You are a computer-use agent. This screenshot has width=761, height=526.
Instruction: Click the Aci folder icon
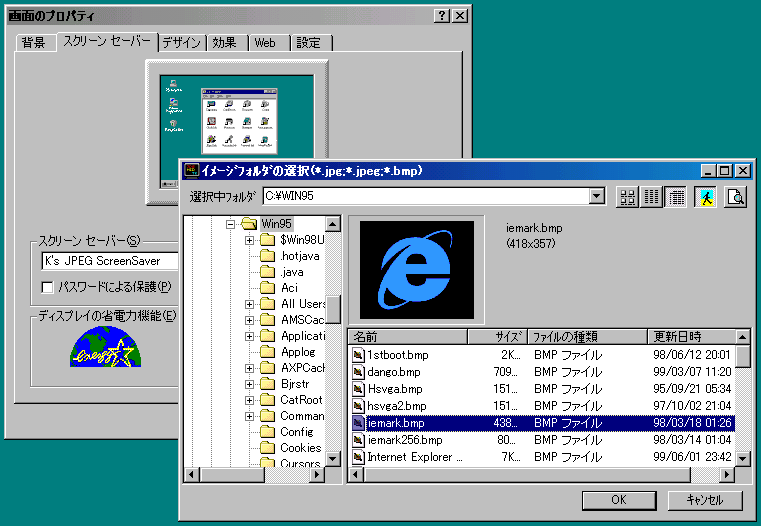(x=267, y=288)
